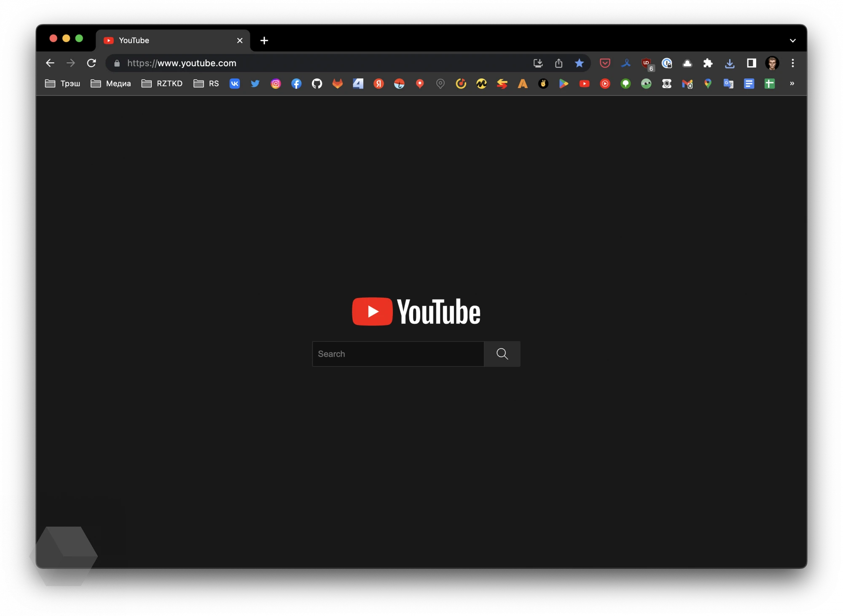Image resolution: width=843 pixels, height=616 pixels.
Task: Open the Facebook bookmark
Action: click(296, 83)
